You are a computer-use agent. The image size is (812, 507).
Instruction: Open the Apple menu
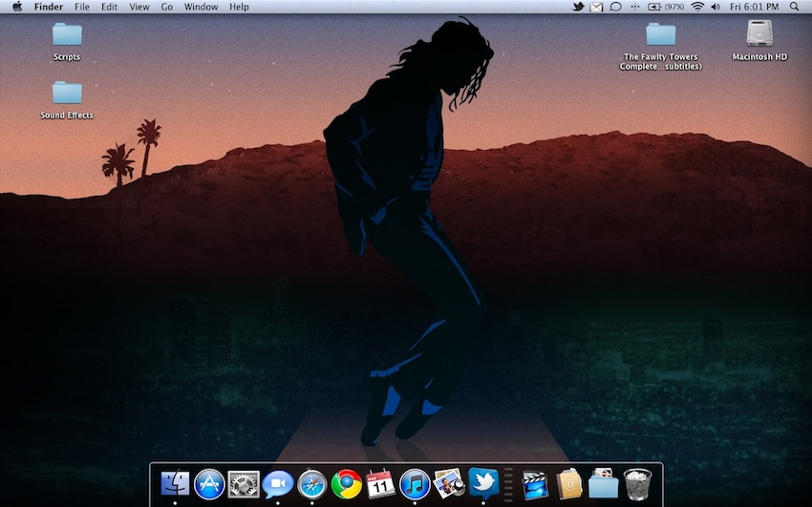tap(17, 7)
